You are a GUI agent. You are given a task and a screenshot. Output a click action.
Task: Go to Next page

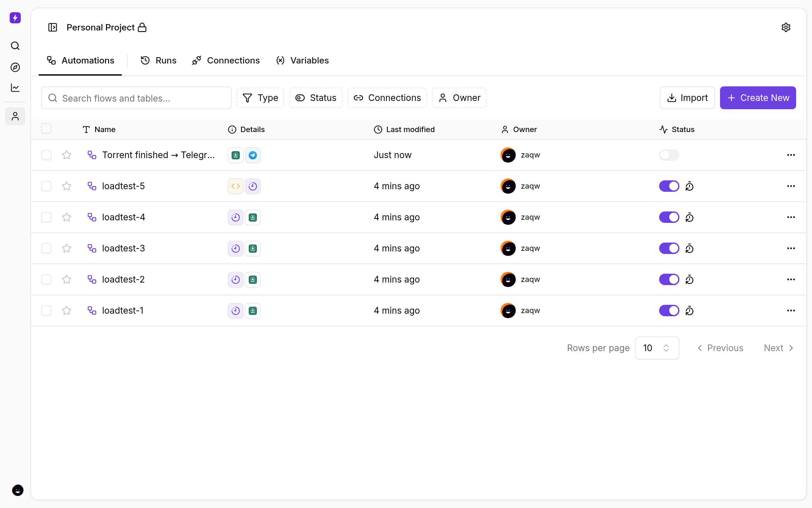pos(779,348)
